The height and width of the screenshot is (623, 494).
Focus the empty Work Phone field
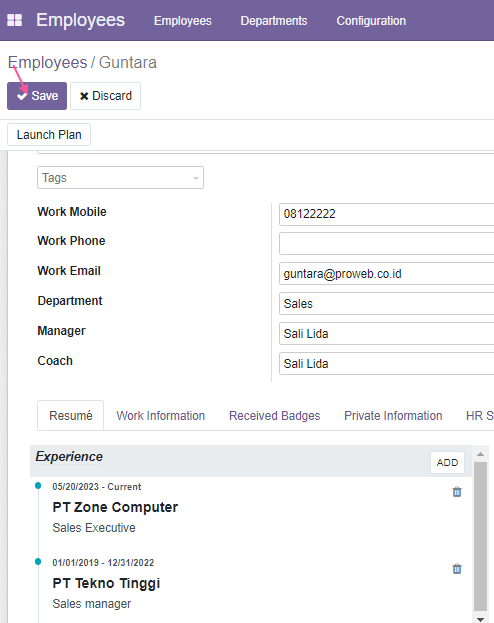click(x=386, y=244)
